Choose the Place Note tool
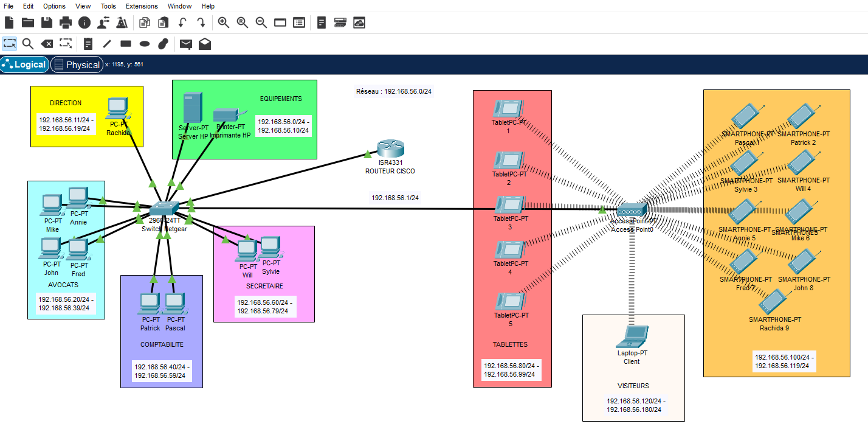Screen dimensions: 868x432 pos(88,44)
